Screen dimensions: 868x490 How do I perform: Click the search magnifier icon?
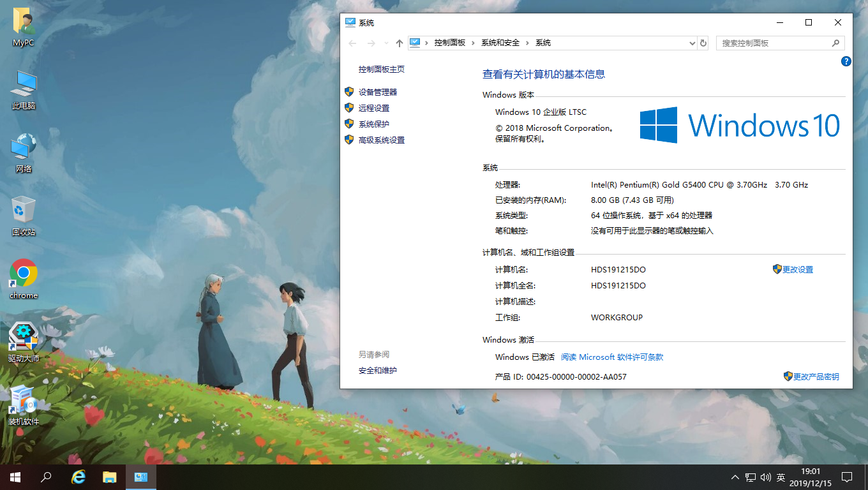coord(835,43)
